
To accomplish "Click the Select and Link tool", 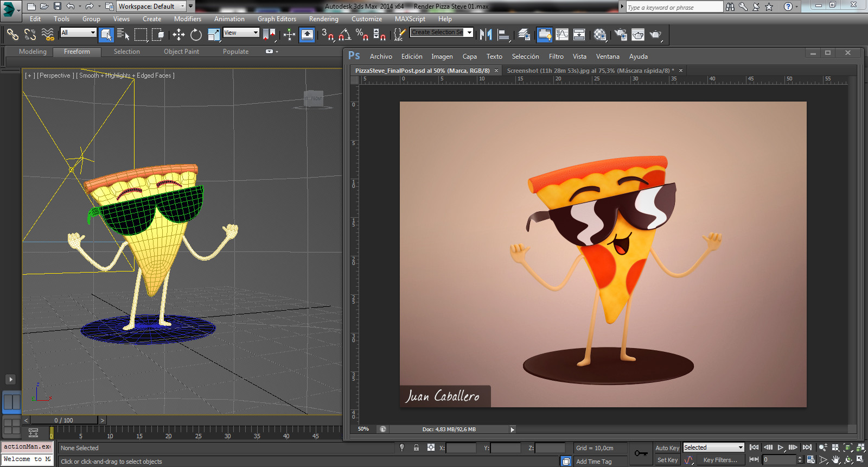I will click(12, 35).
